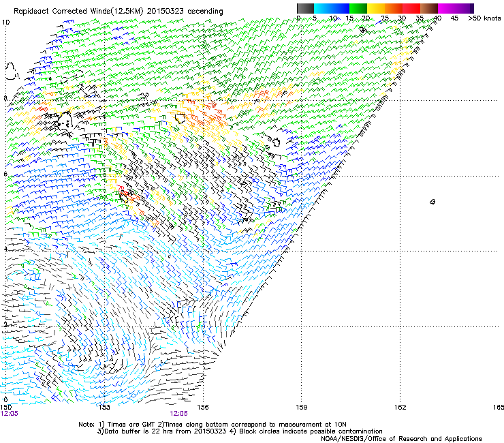Click the cyan-to-blue legend gradient segment
Image resolution: width=504 pixels, height=443 pixels.
332,8
